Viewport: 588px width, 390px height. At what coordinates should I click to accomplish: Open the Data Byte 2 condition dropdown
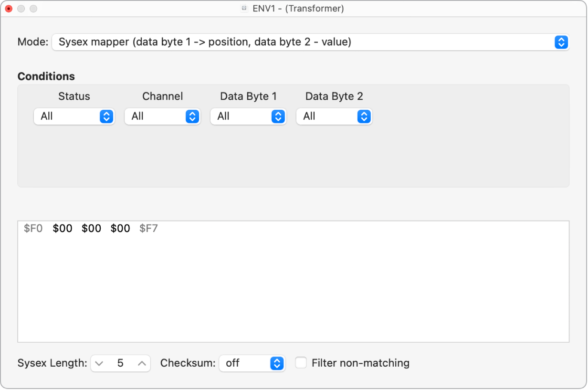tap(334, 116)
